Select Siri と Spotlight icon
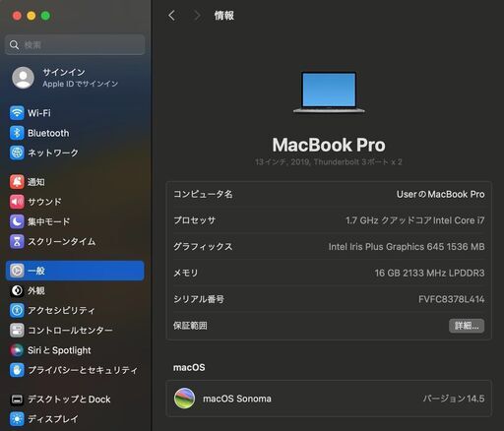The width and height of the screenshot is (504, 431). pyautogui.click(x=17, y=350)
